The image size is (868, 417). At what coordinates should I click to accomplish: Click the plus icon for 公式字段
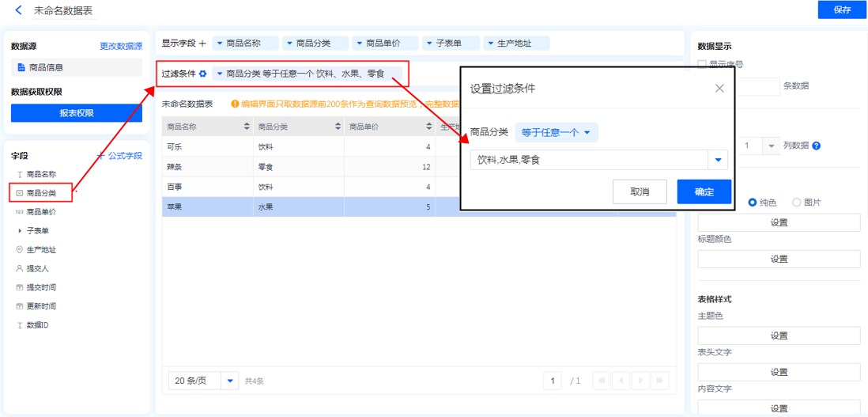100,156
